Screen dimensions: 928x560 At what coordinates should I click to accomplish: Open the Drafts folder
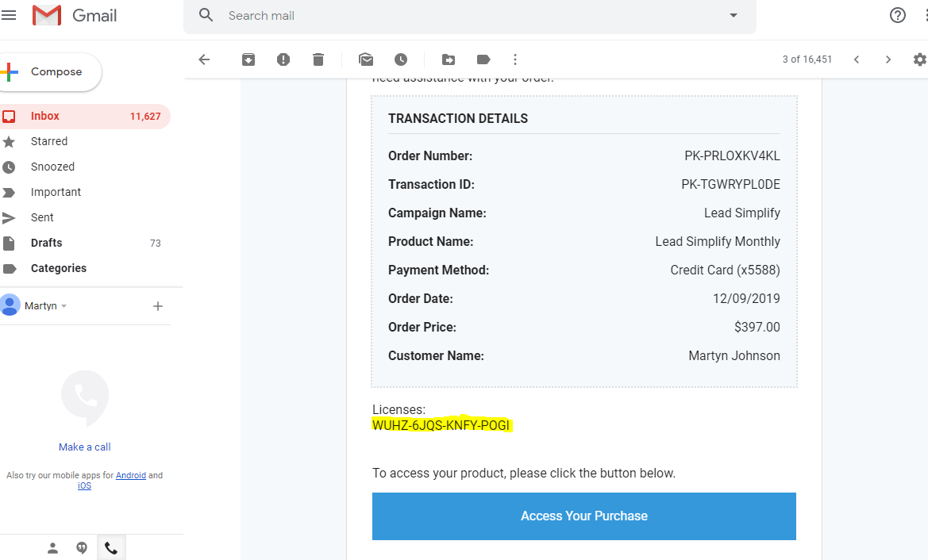tap(46, 243)
